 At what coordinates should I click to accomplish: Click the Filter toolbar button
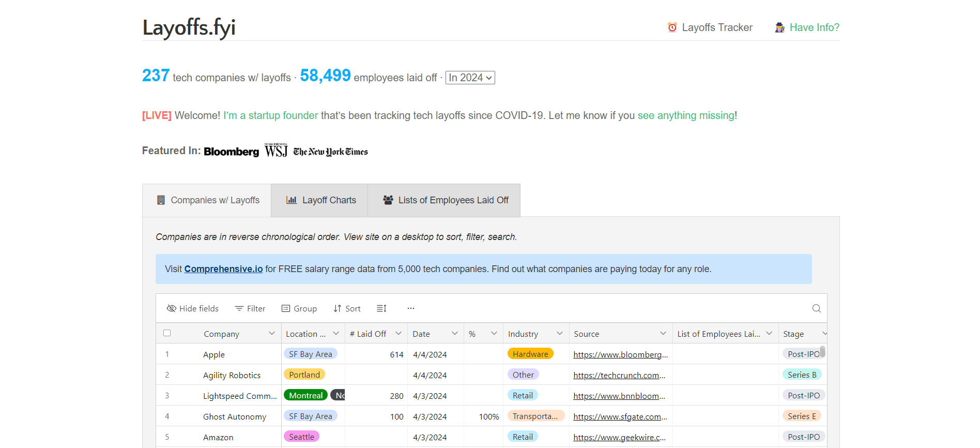(250, 308)
